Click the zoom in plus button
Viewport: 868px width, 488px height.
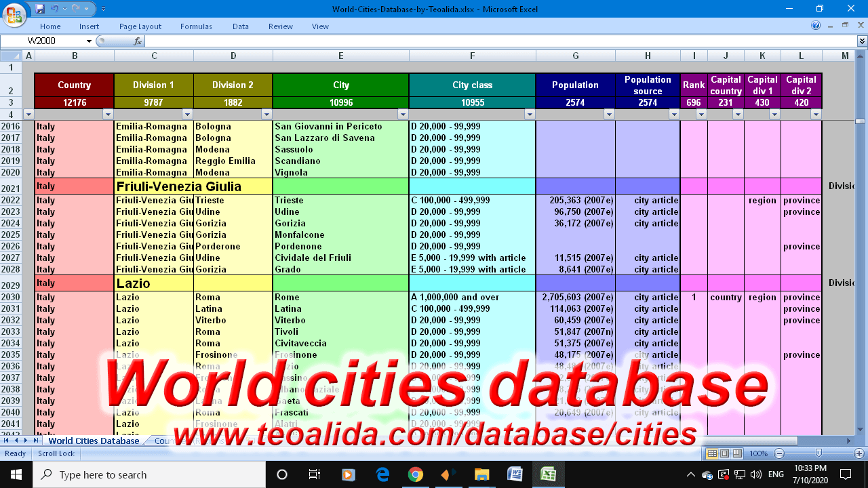click(x=859, y=453)
